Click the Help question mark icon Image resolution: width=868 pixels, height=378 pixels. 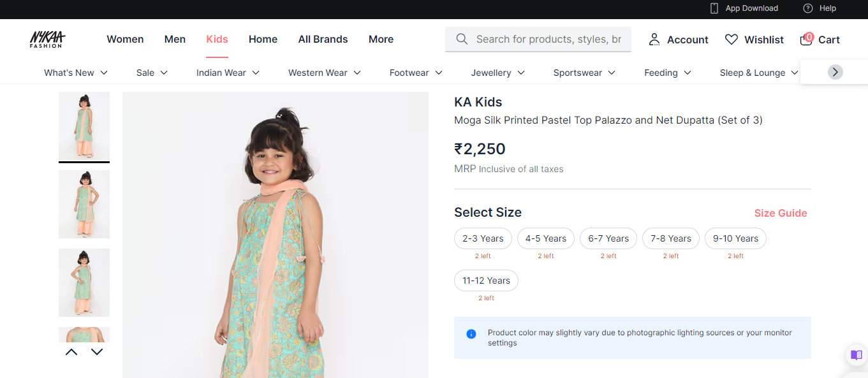click(808, 8)
